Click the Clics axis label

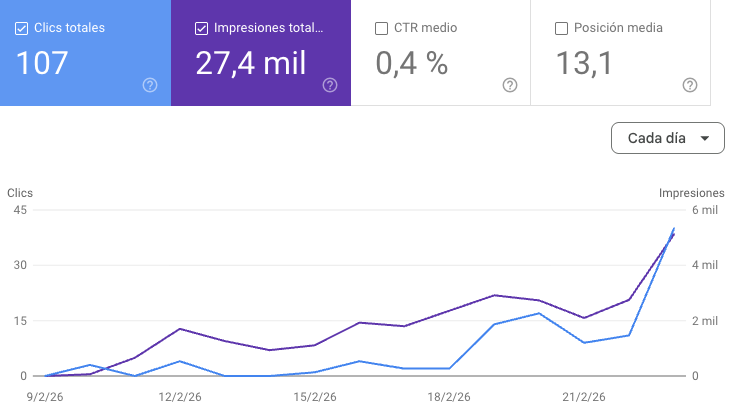tap(20, 193)
